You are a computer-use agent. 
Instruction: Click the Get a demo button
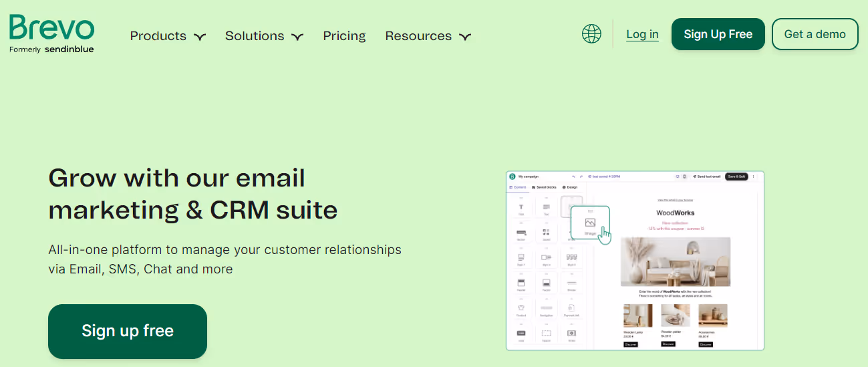(x=815, y=34)
